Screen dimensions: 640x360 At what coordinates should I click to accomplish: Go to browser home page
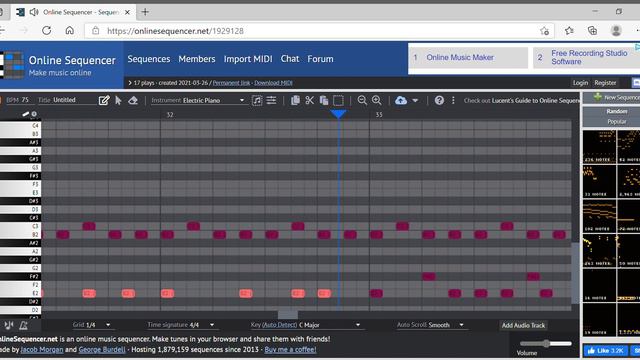point(70,31)
